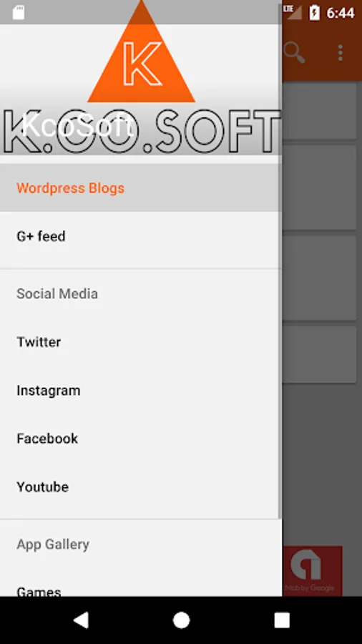Open the recent apps square button
Viewport: 362px width, 644px height.
pos(282,620)
